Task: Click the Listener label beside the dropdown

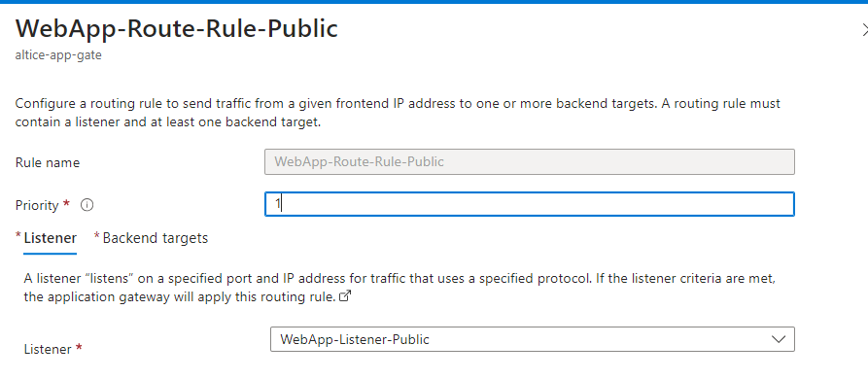Action: 48,349
